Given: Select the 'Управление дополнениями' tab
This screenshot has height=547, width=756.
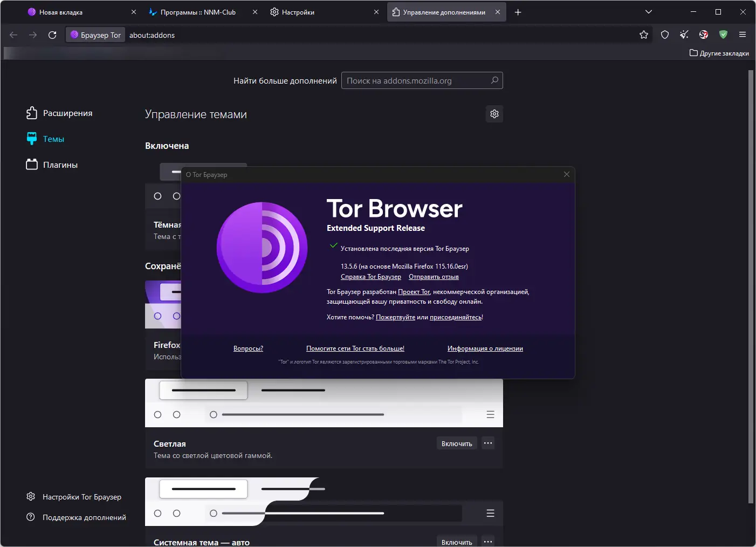Looking at the screenshot, I should [x=446, y=12].
